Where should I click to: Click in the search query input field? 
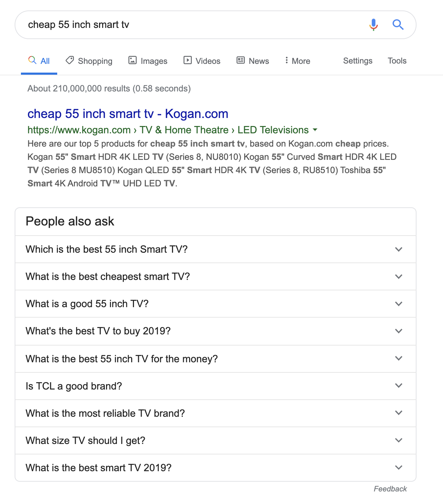(x=192, y=25)
